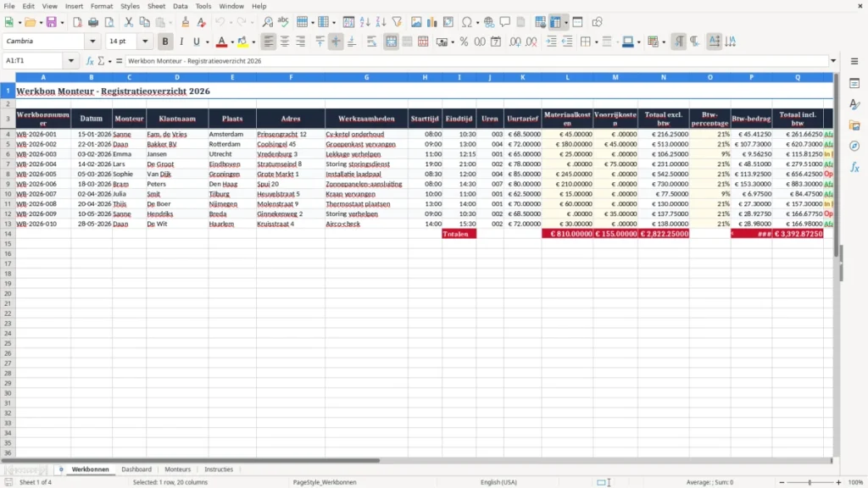The image size is (868, 488).
Task: Click the Sort Ascending icon
Action: (x=364, y=22)
